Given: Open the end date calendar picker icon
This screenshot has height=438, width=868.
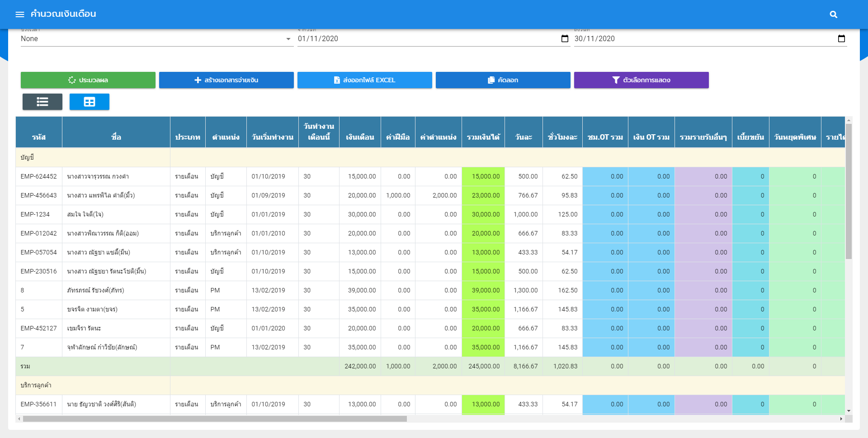Looking at the screenshot, I should [841, 38].
